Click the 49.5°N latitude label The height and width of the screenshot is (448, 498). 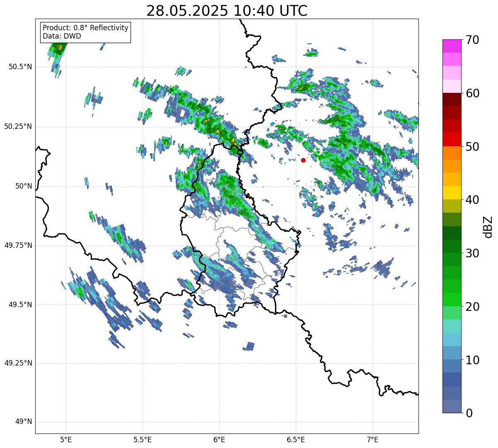point(20,305)
